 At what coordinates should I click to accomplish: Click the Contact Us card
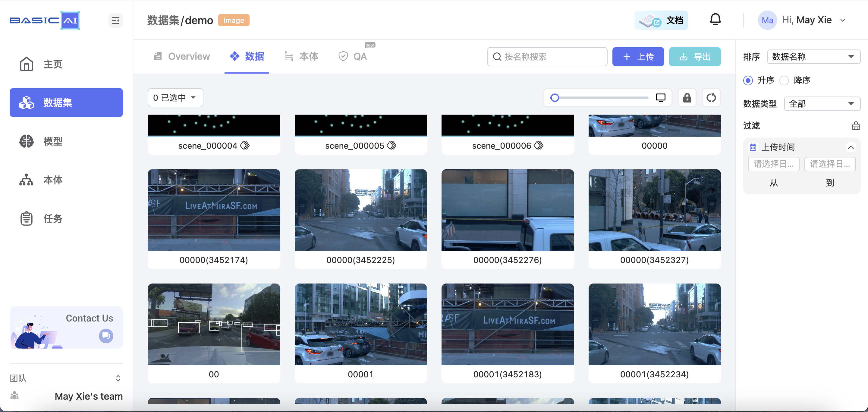tap(66, 328)
